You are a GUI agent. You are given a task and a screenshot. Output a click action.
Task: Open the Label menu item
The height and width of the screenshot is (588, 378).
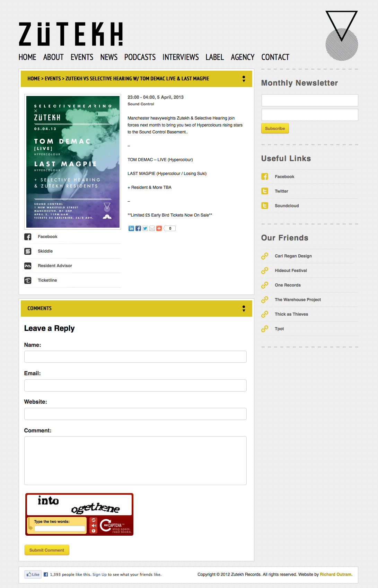(215, 57)
